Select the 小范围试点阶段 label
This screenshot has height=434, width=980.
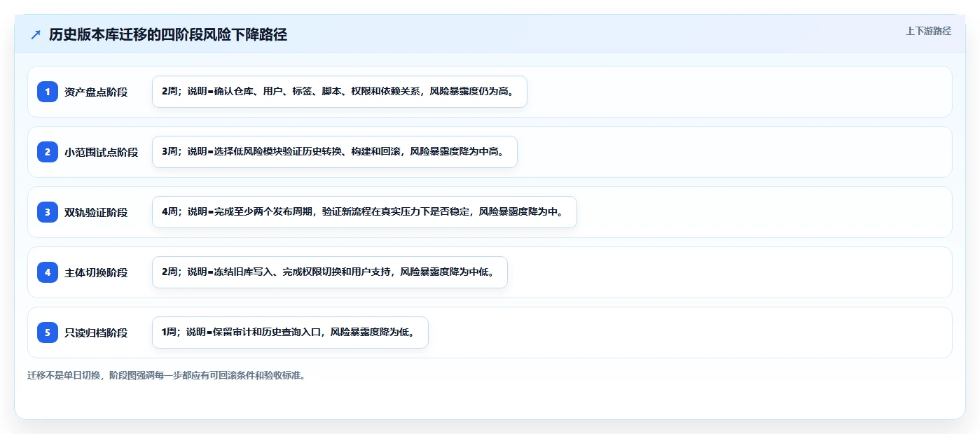[x=101, y=152]
